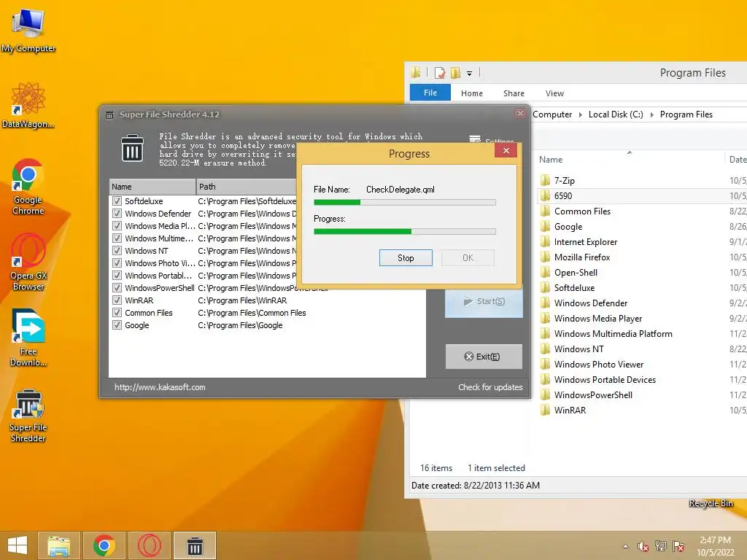The image size is (747, 560).
Task: Open the File tab in Explorer
Action: (430, 93)
